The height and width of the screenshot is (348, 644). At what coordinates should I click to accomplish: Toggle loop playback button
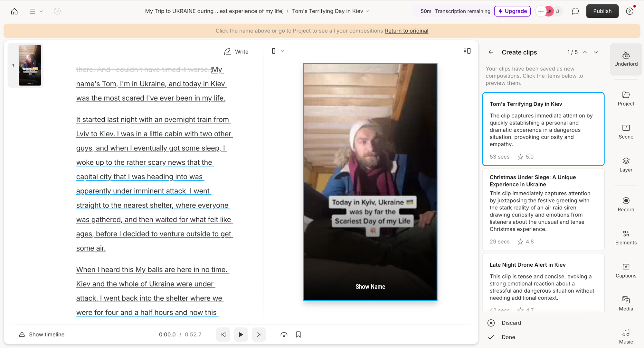point(284,334)
